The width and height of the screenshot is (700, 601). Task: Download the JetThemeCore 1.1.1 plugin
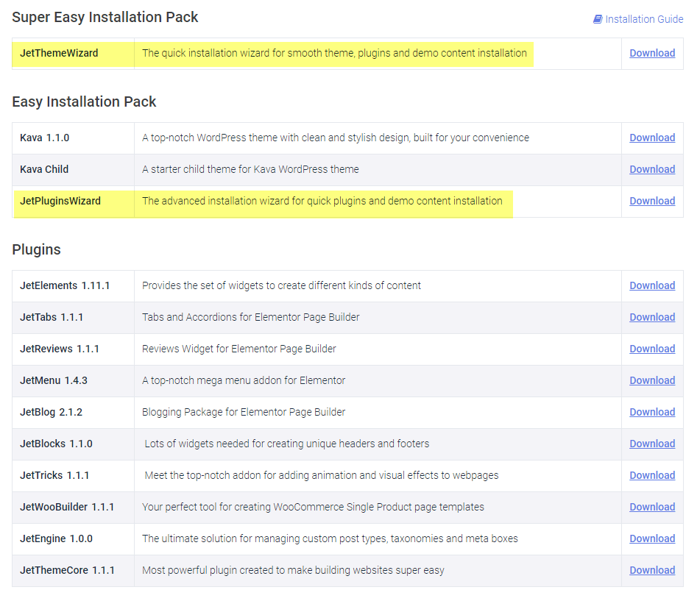tap(651, 570)
